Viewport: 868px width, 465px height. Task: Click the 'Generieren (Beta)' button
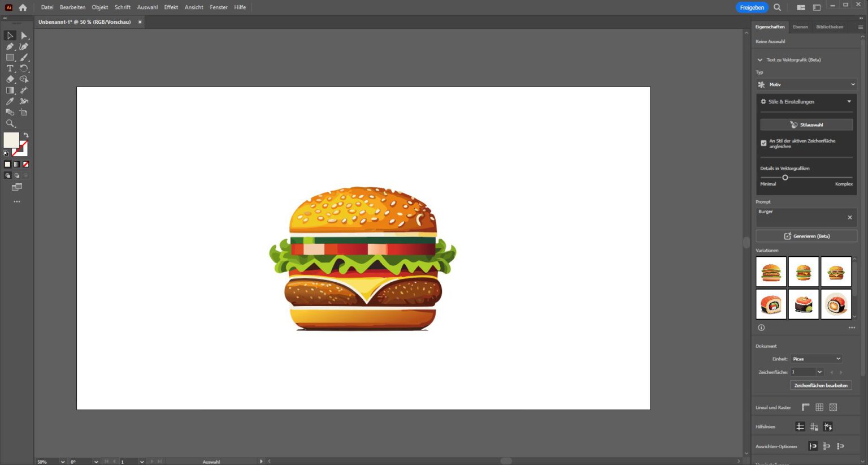806,236
